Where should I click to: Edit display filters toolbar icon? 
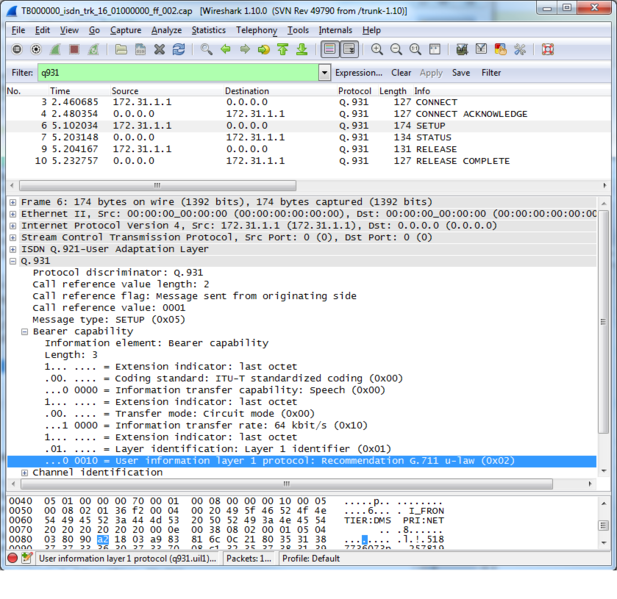[481, 50]
